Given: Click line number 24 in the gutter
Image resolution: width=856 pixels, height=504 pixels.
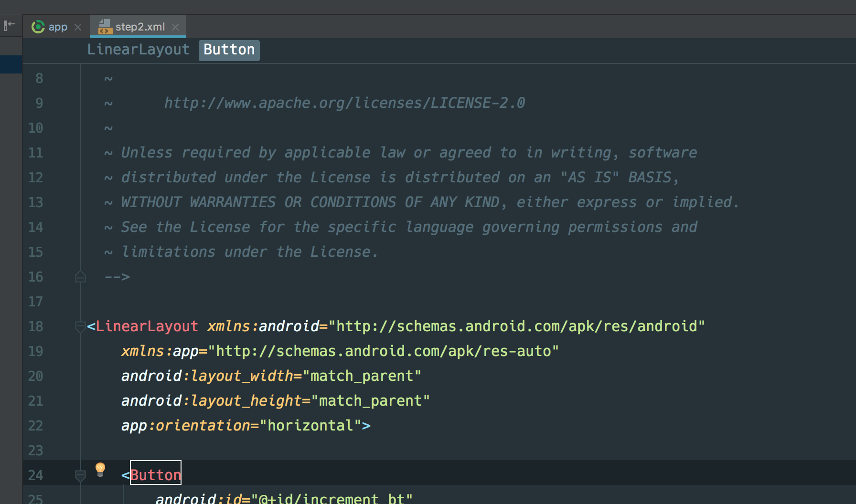Looking at the screenshot, I should (x=35, y=475).
